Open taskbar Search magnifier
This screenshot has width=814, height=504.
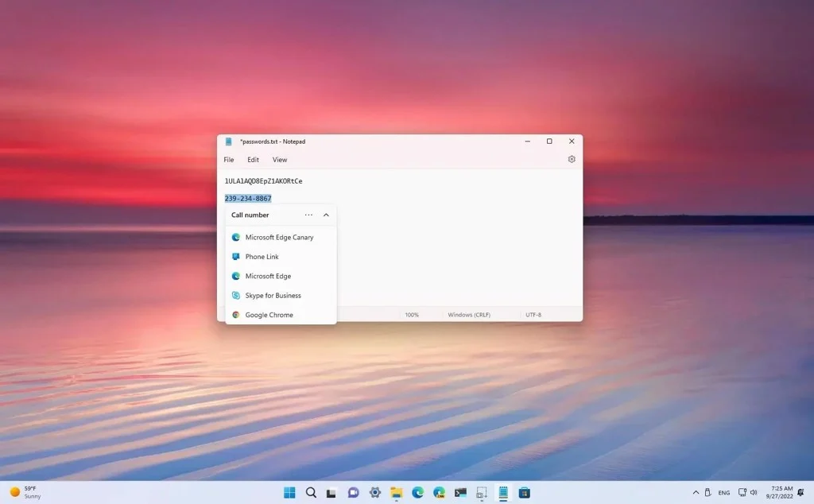coord(311,493)
